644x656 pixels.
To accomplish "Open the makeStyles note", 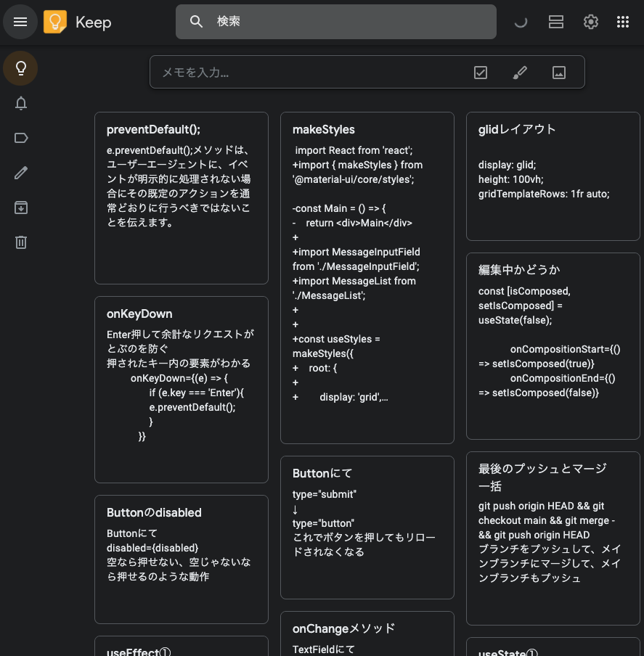I will click(367, 278).
